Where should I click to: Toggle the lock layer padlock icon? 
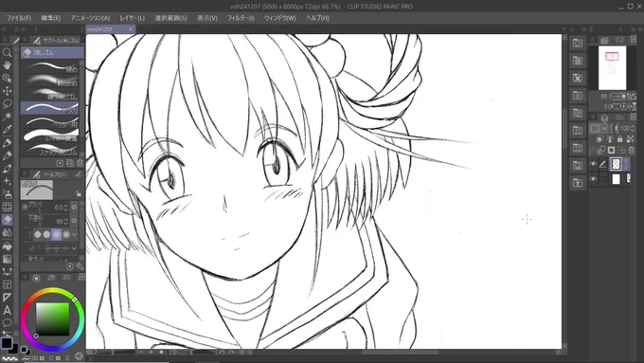click(619, 139)
